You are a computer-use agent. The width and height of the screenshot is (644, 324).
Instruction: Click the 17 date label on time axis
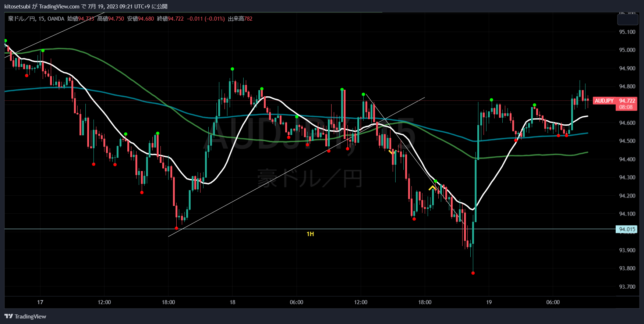[x=40, y=302]
